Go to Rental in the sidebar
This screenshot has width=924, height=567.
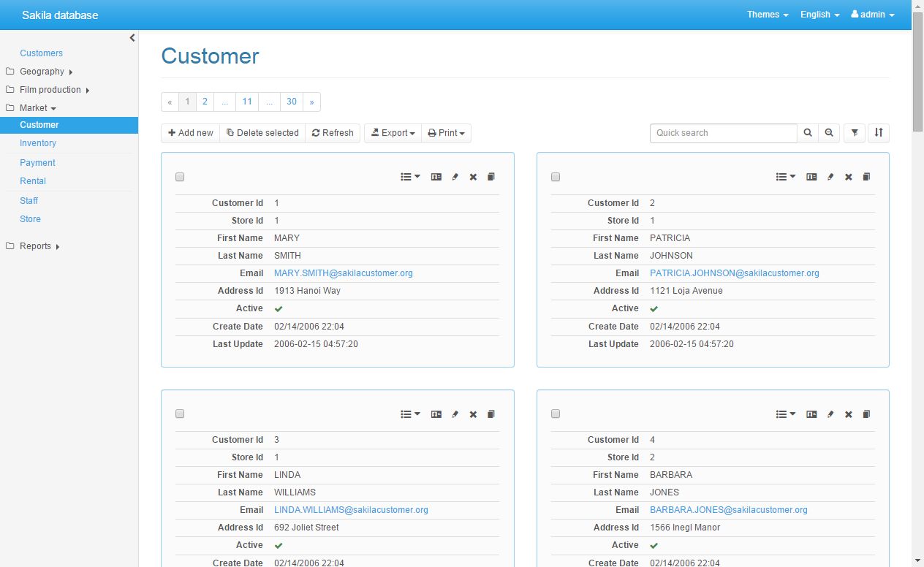(x=33, y=181)
